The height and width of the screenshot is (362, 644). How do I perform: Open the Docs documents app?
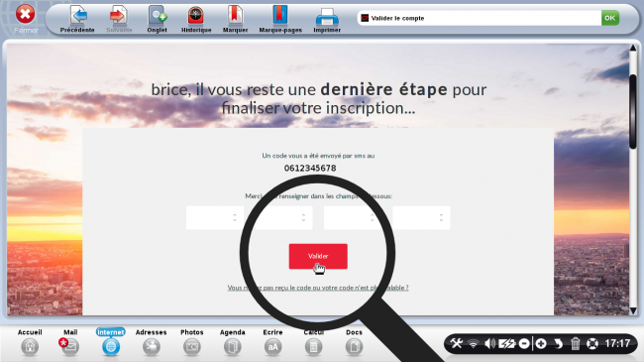[x=354, y=342]
